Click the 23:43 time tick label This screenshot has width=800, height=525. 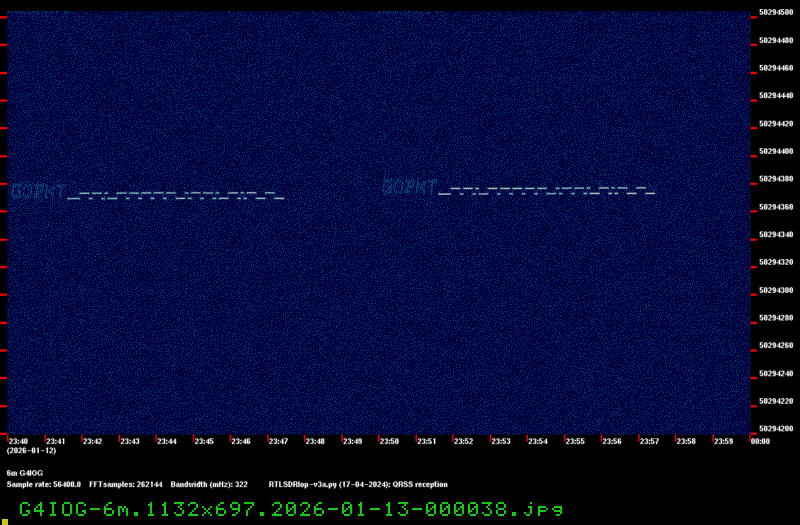tap(130, 441)
